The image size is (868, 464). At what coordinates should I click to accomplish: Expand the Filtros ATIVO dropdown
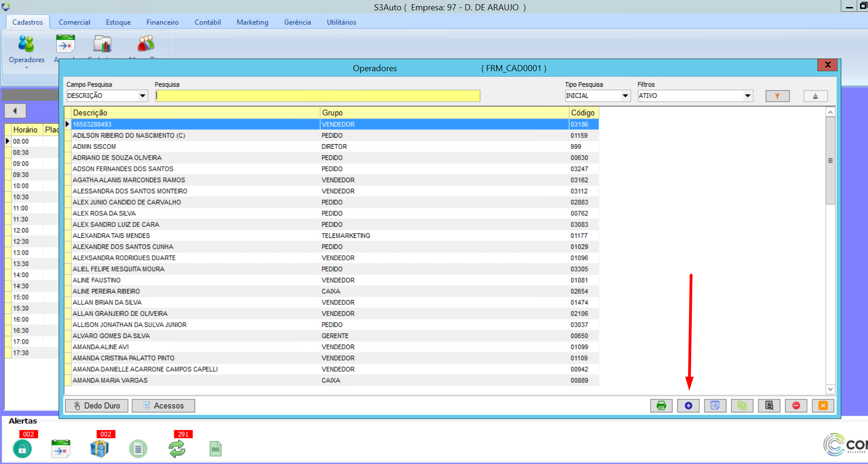click(748, 96)
